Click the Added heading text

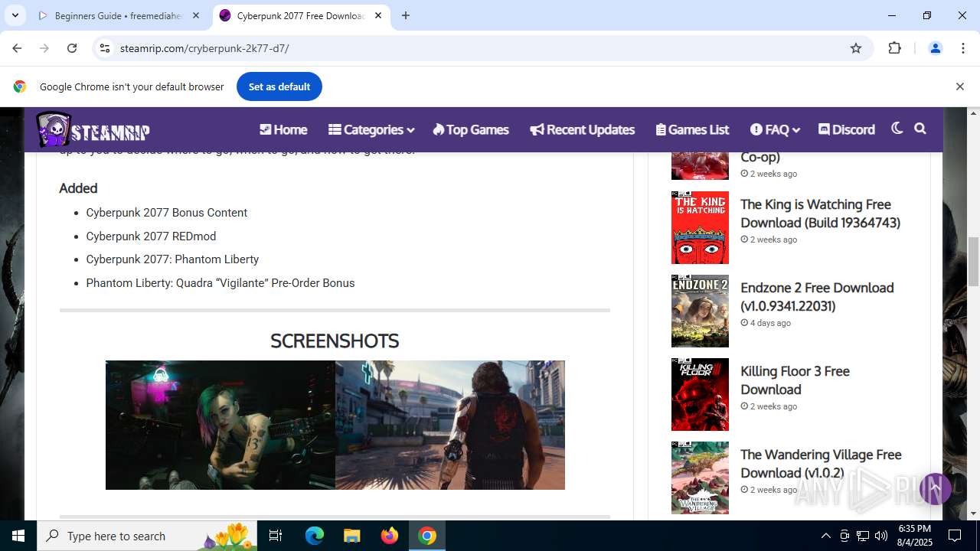[x=78, y=188]
